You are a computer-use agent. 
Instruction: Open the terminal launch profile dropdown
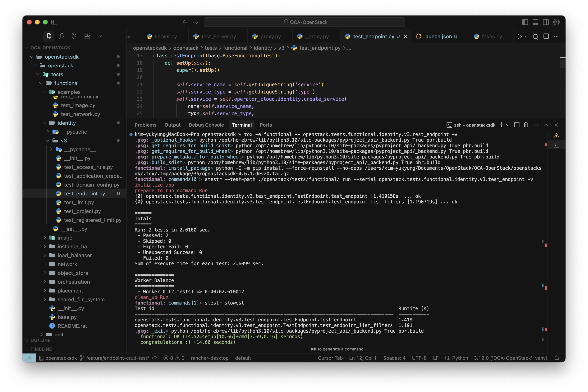coord(508,125)
